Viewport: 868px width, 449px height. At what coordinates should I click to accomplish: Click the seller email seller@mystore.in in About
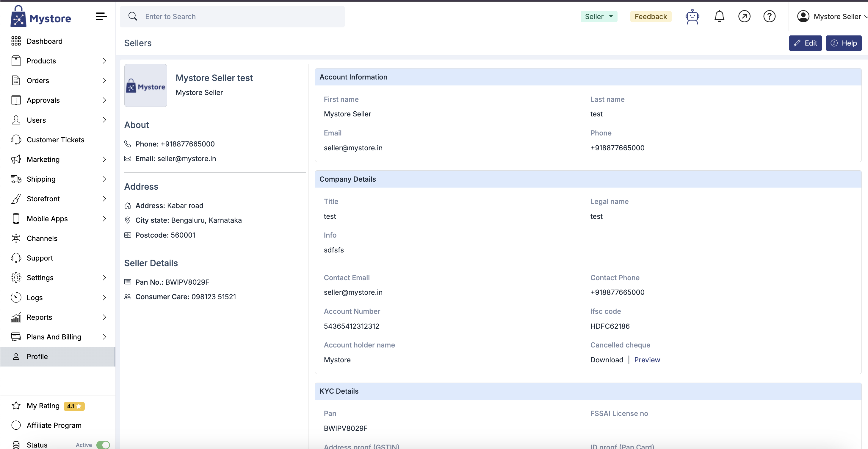187,159
